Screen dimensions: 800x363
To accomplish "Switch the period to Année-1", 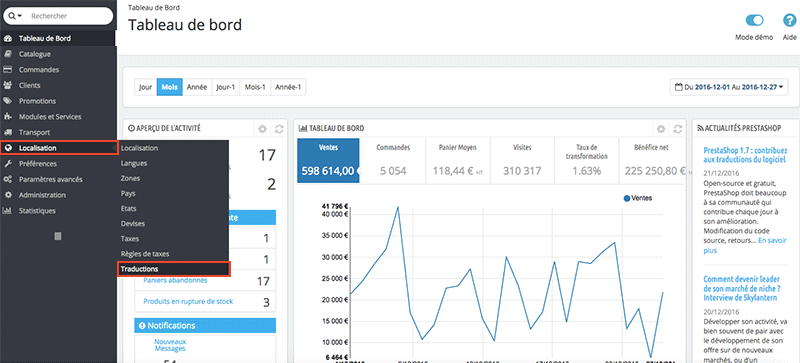I will (288, 87).
